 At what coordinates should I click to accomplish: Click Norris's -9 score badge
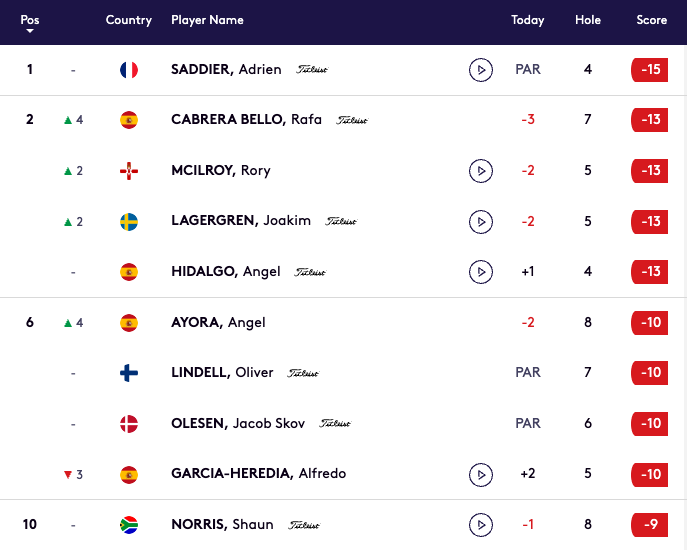click(x=650, y=524)
